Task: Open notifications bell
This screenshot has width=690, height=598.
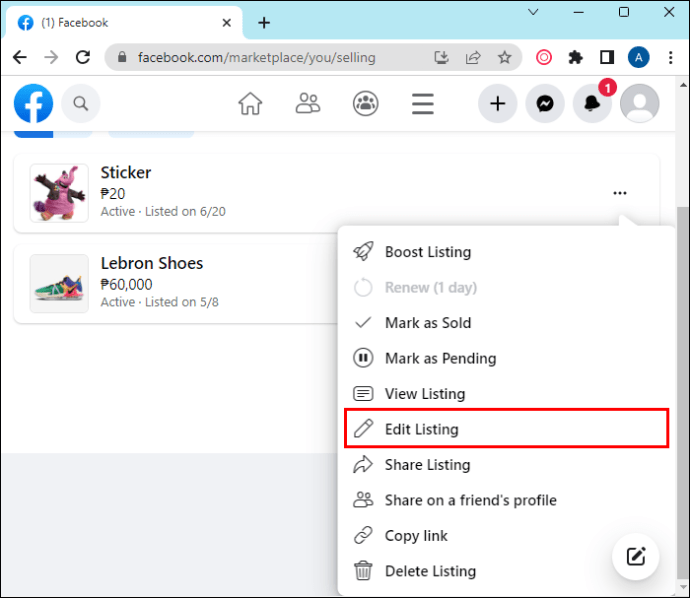Action: pyautogui.click(x=592, y=103)
